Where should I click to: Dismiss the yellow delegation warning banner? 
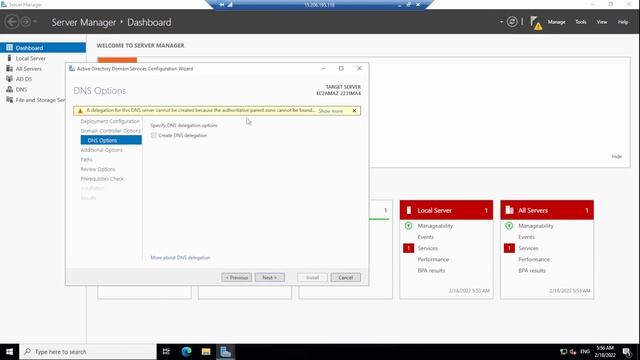pyautogui.click(x=354, y=111)
